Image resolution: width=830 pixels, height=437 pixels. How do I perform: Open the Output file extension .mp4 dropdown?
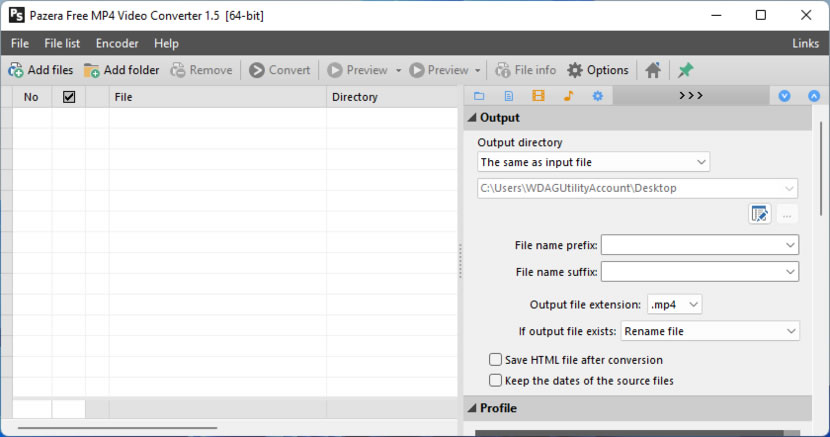click(x=674, y=305)
